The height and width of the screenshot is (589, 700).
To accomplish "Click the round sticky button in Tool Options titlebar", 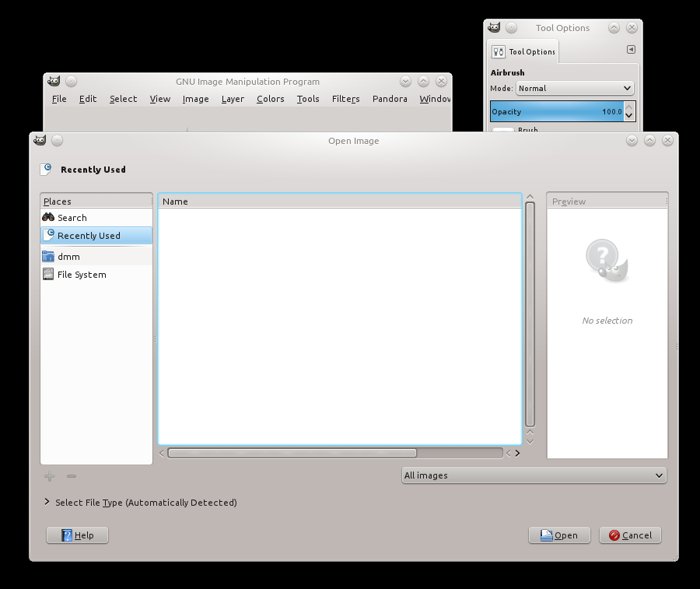I will tap(511, 28).
